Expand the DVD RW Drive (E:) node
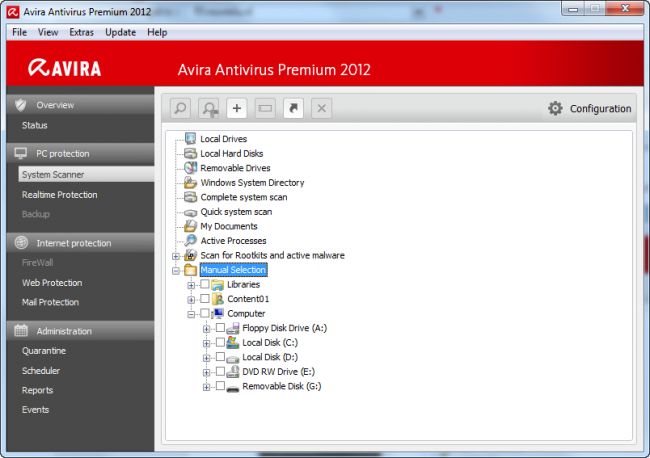This screenshot has height=458, width=650. point(206,373)
